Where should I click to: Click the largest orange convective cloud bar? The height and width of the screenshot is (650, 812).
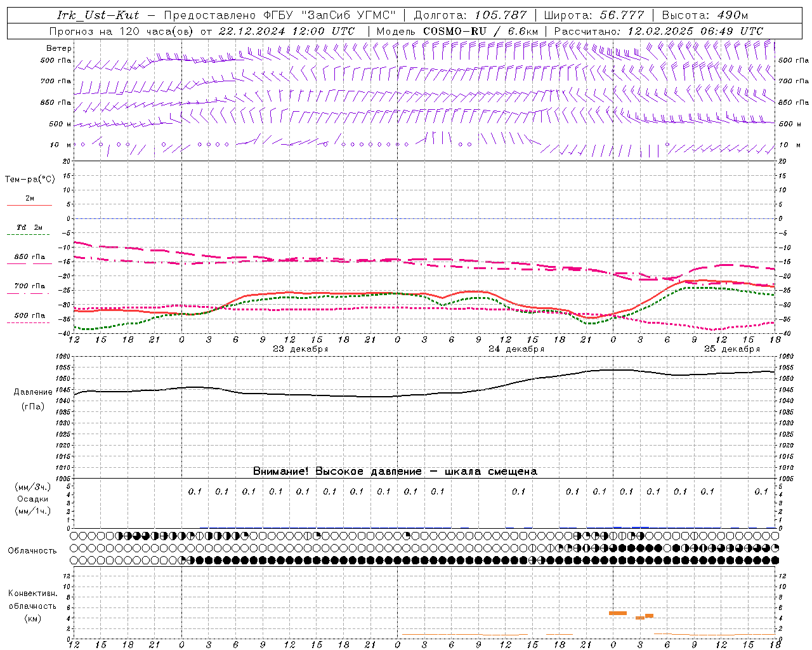click(x=618, y=613)
